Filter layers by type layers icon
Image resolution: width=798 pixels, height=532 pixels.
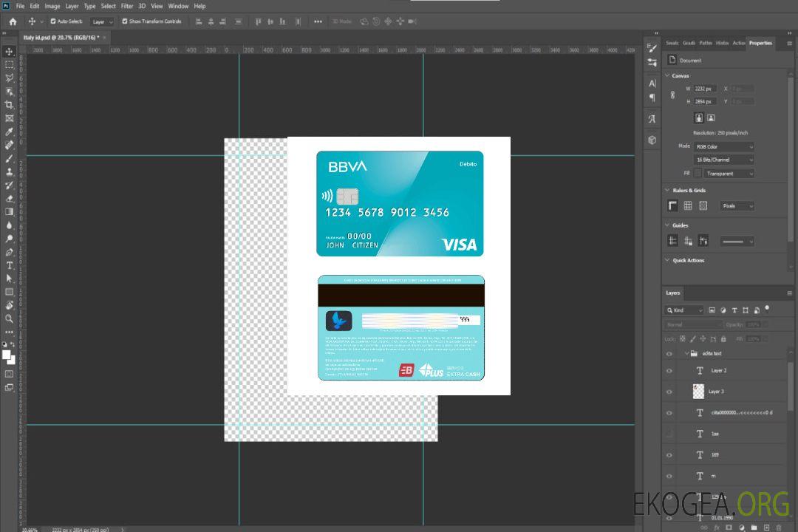coord(734,310)
